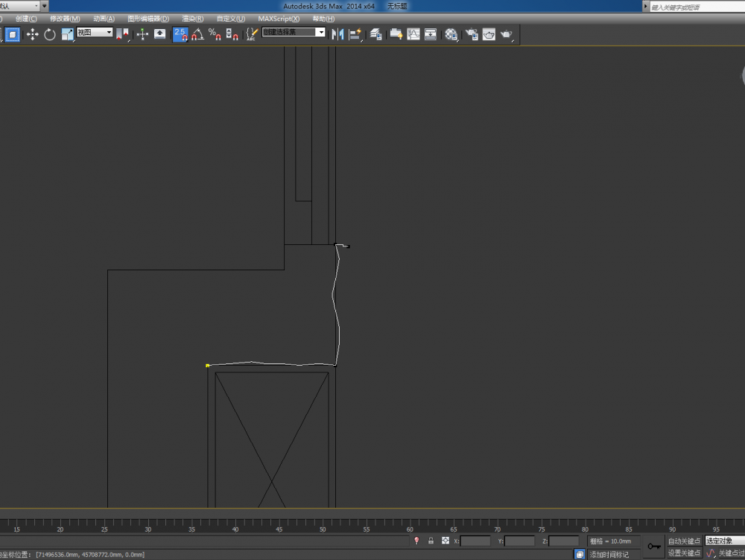Click the Align tool icon

[355, 34]
